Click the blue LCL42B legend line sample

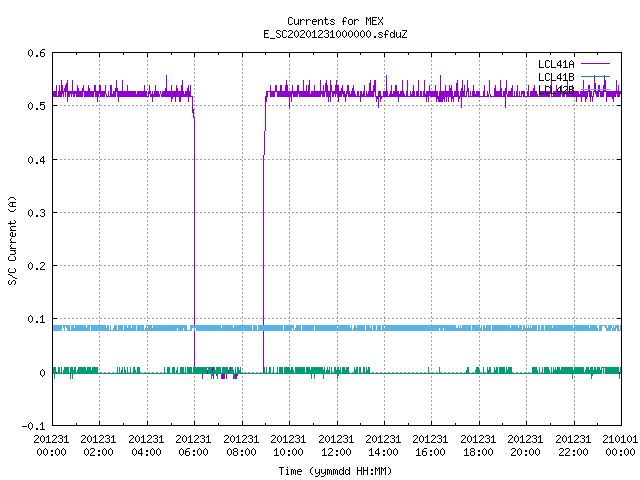[x=595, y=90]
